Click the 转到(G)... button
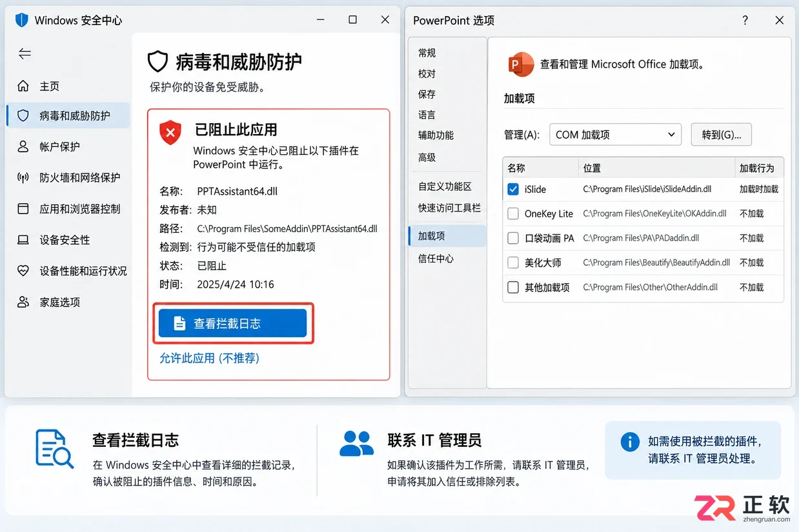799x532 pixels. tap(721, 135)
